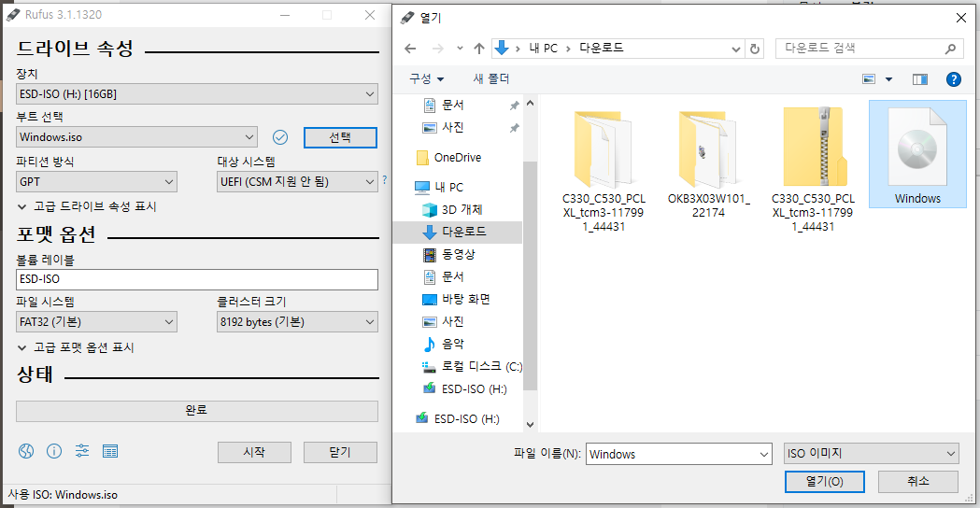Go up one folder level arrow

478,49
